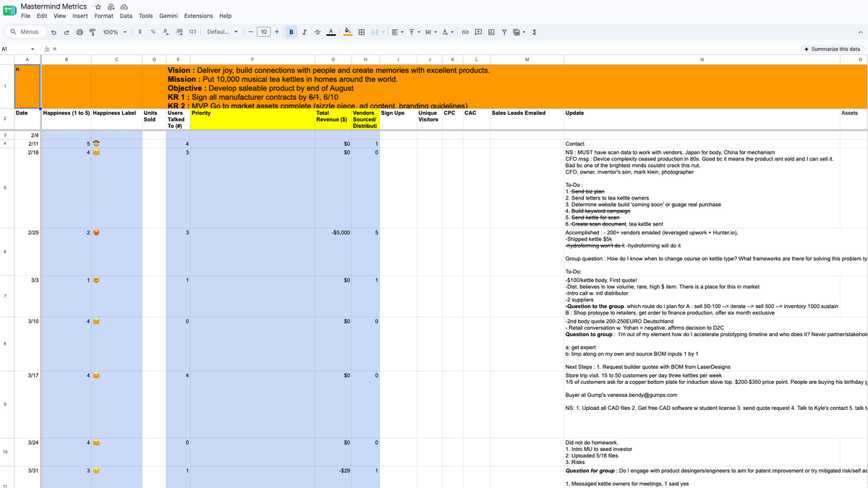The height and width of the screenshot is (488, 868).
Task: Open the Gemini menu
Action: click(169, 16)
